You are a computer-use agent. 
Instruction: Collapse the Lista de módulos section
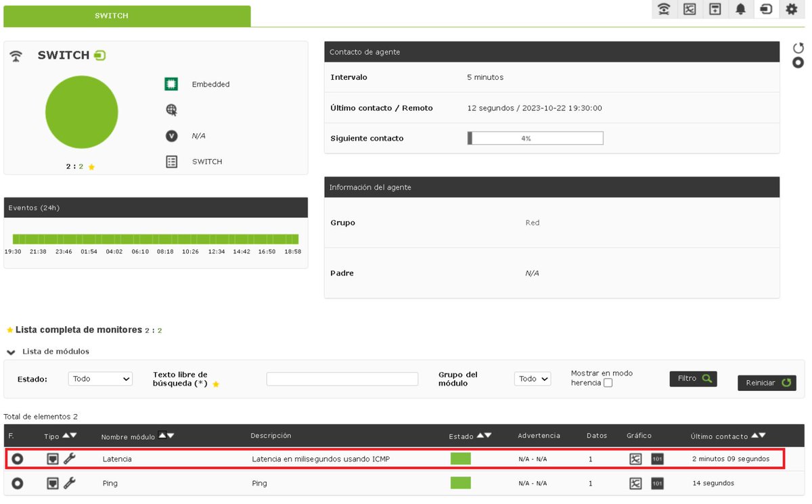[10, 352]
